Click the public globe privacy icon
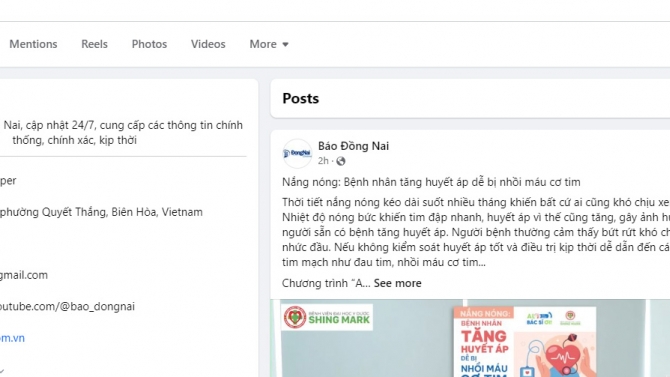This screenshot has height=377, width=670. [x=341, y=161]
